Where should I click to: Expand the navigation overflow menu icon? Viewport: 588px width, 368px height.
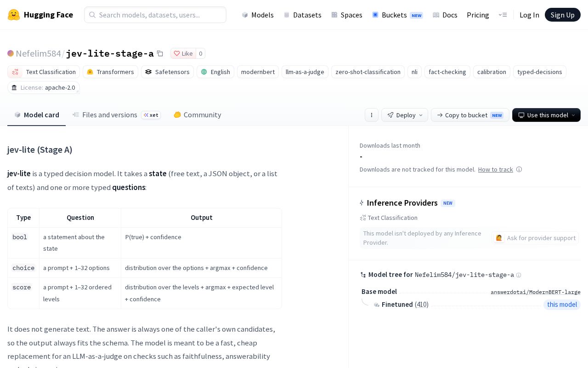click(503, 15)
